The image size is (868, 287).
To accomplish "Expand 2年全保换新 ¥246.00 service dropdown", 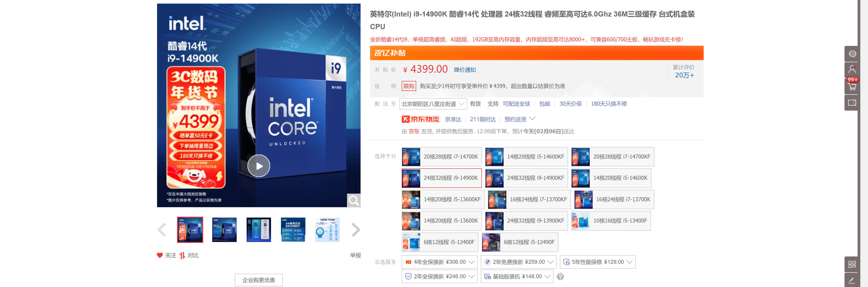I will tap(439, 277).
